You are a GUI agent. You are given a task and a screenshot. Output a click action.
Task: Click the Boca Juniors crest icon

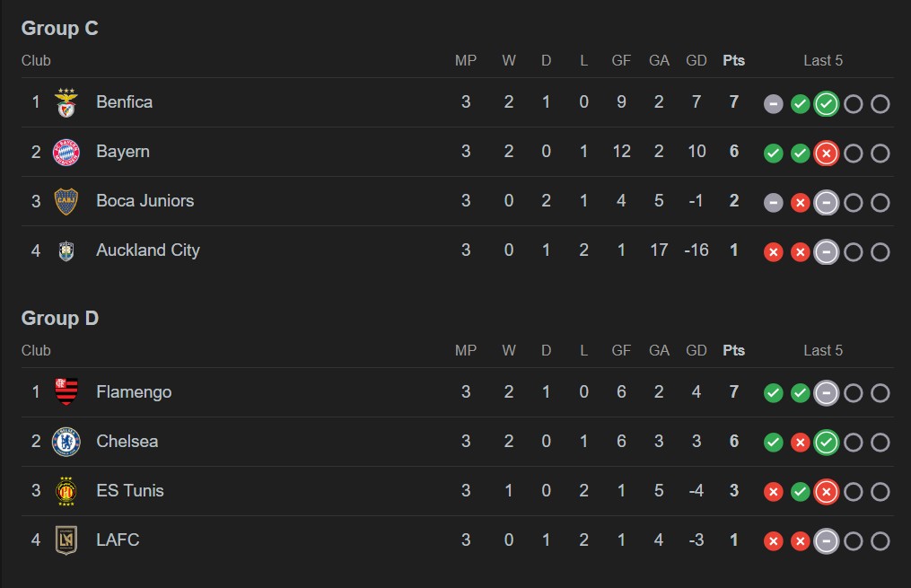(66, 201)
